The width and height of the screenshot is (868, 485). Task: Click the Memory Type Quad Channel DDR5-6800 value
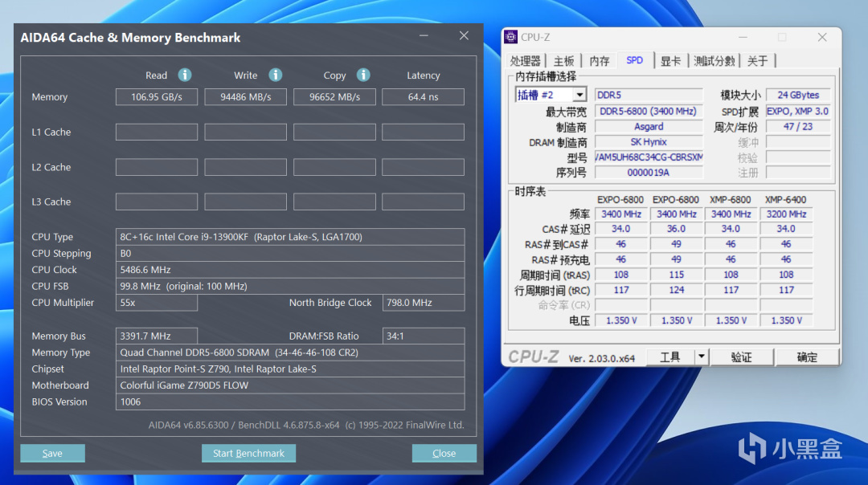click(290, 353)
